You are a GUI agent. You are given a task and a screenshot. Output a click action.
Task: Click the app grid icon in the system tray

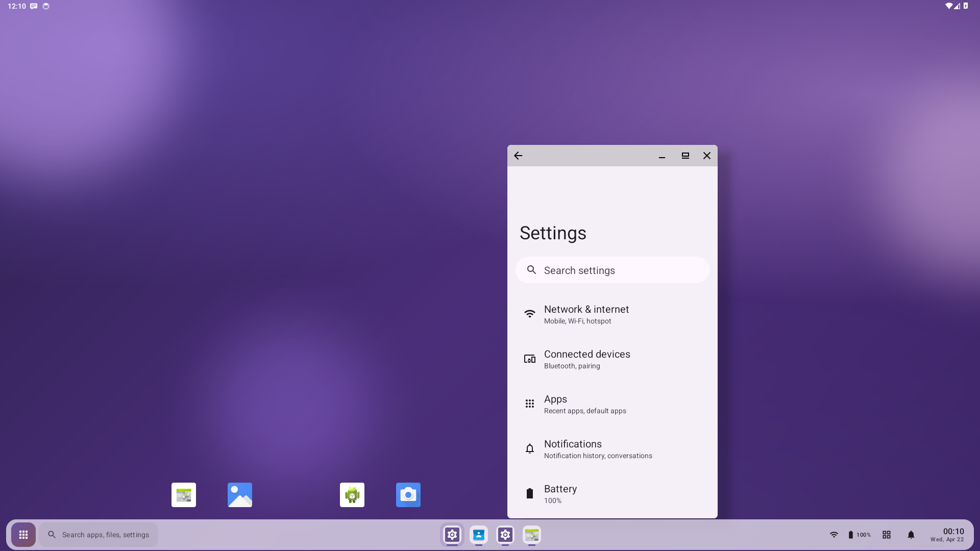887,535
